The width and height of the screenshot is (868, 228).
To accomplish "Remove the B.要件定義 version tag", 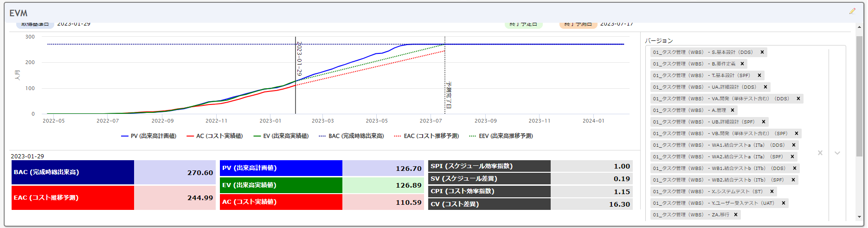I will [742, 64].
